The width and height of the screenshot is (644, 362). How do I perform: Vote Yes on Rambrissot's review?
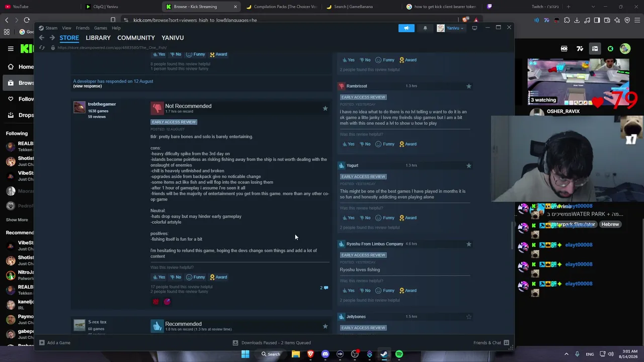pyautogui.click(x=348, y=144)
